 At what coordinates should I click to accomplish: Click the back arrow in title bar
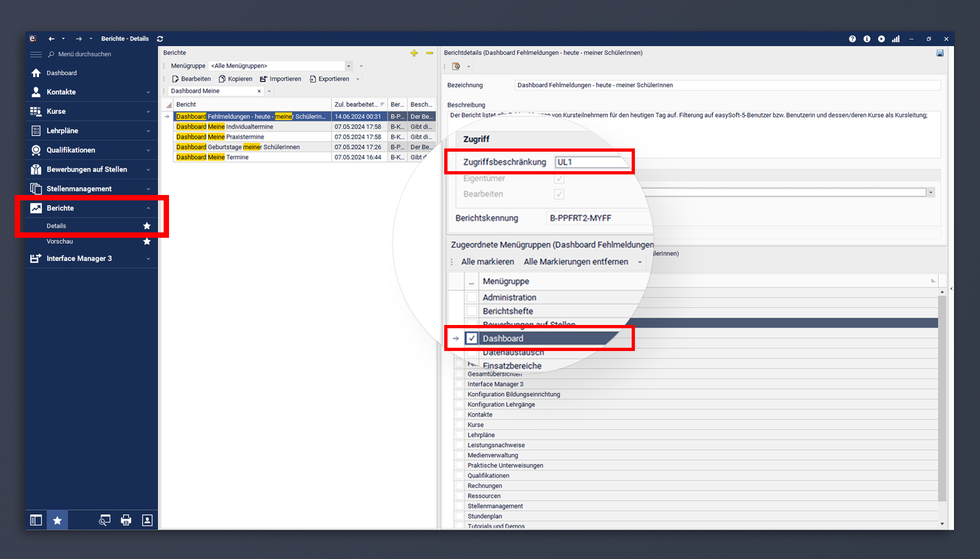point(51,39)
